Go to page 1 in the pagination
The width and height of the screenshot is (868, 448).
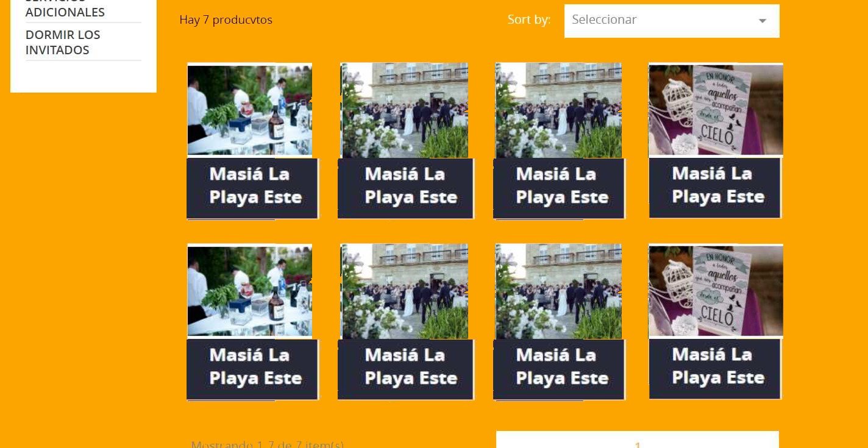point(638,445)
